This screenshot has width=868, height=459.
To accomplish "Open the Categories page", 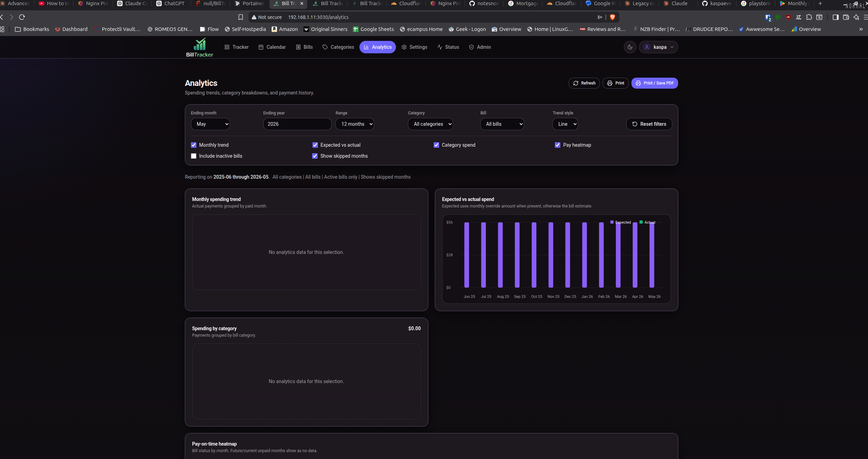I will pyautogui.click(x=338, y=47).
